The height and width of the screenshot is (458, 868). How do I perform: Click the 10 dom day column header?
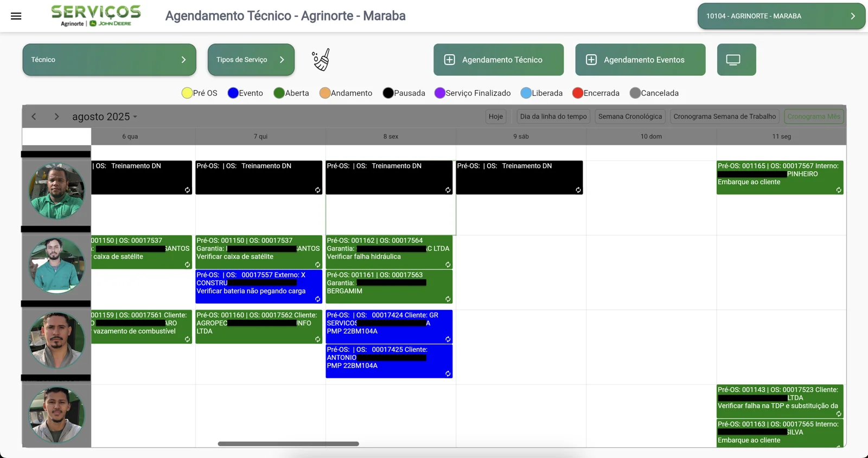(651, 137)
